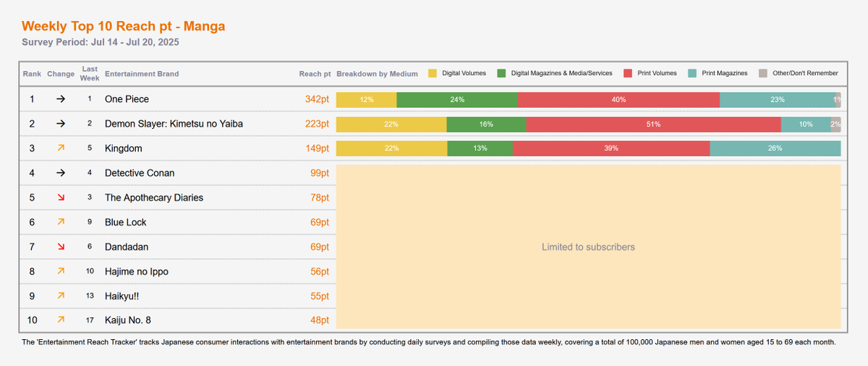The image size is (868, 366).
Task: Click the 48pt reach value
Action: pyautogui.click(x=320, y=320)
